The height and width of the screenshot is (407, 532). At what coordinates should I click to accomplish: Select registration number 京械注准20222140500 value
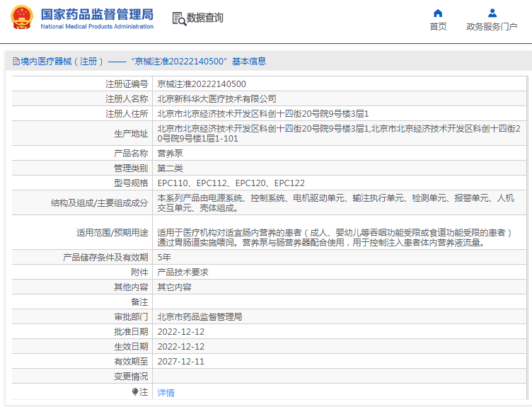click(x=202, y=84)
